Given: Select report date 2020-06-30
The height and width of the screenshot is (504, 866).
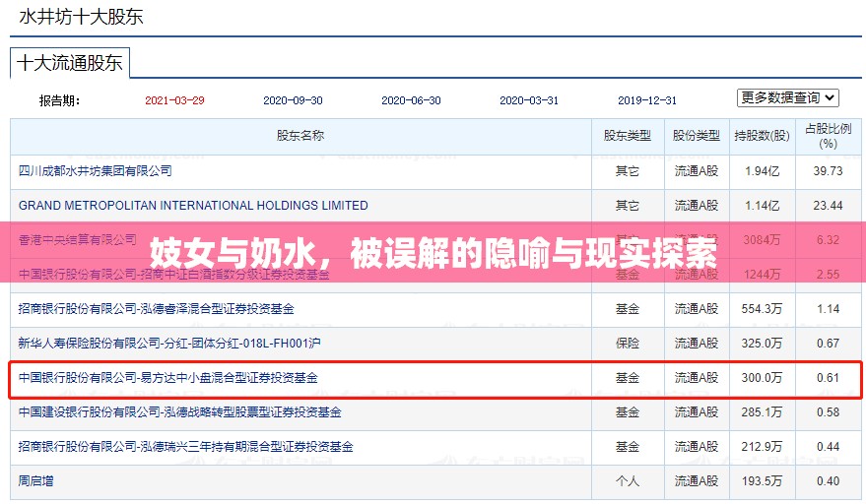Looking at the screenshot, I should 411,100.
